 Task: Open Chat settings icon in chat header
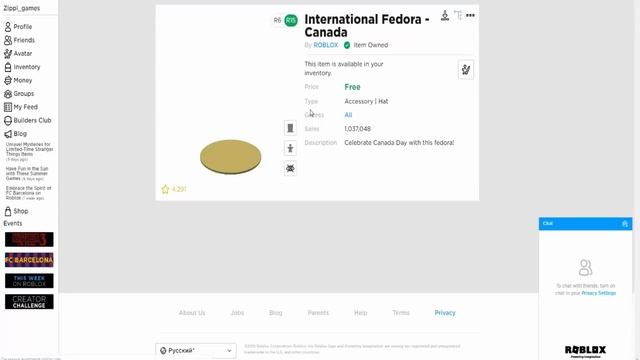[x=624, y=223]
